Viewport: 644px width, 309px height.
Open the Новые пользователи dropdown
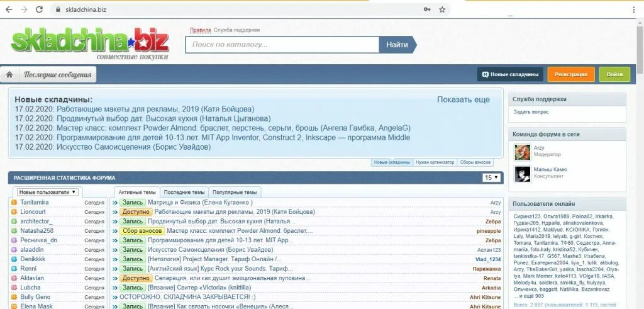click(48, 192)
